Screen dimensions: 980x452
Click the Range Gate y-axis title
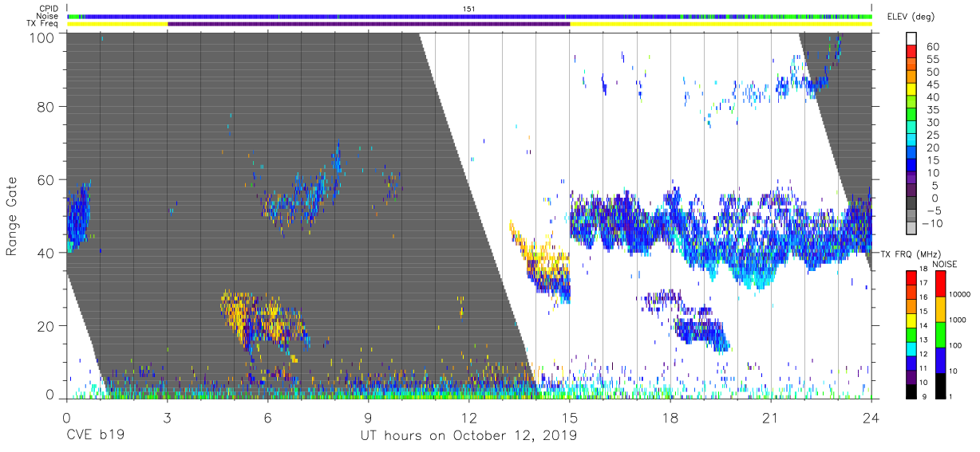12,216
